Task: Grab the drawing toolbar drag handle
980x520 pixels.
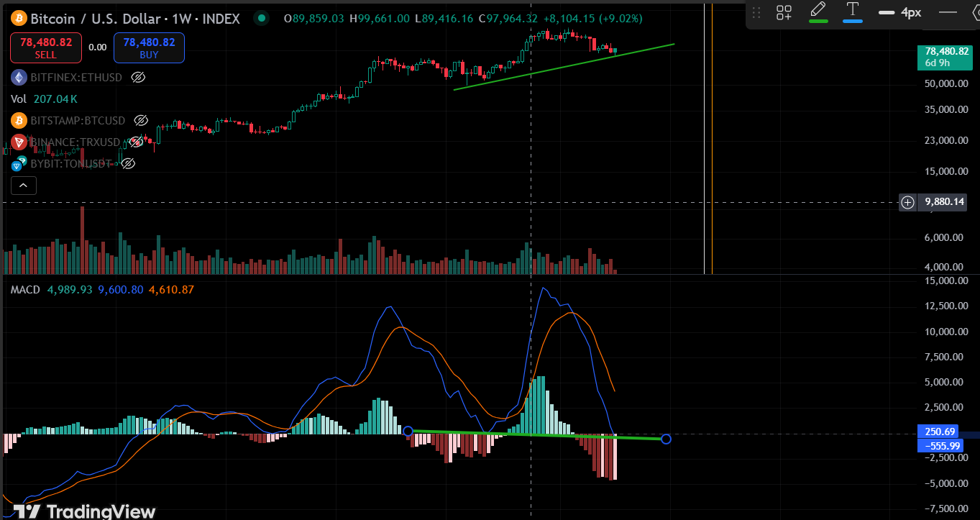Action: pyautogui.click(x=756, y=12)
